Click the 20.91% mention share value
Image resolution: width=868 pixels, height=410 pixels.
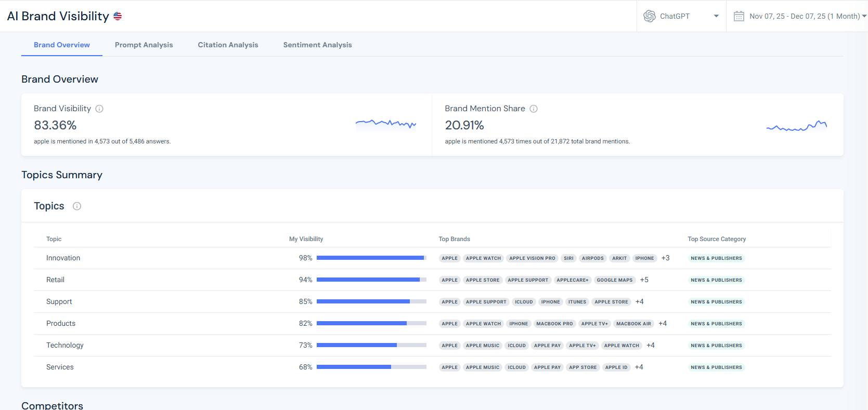click(464, 125)
